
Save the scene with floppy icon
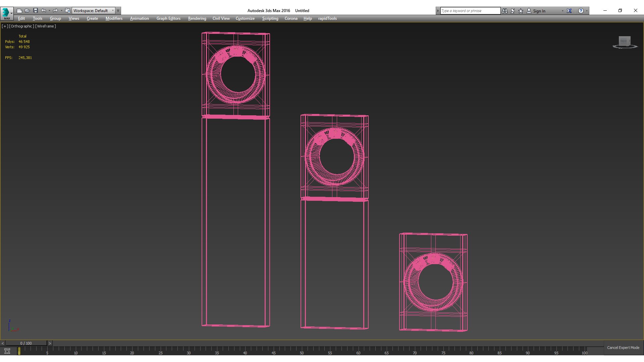coord(36,11)
